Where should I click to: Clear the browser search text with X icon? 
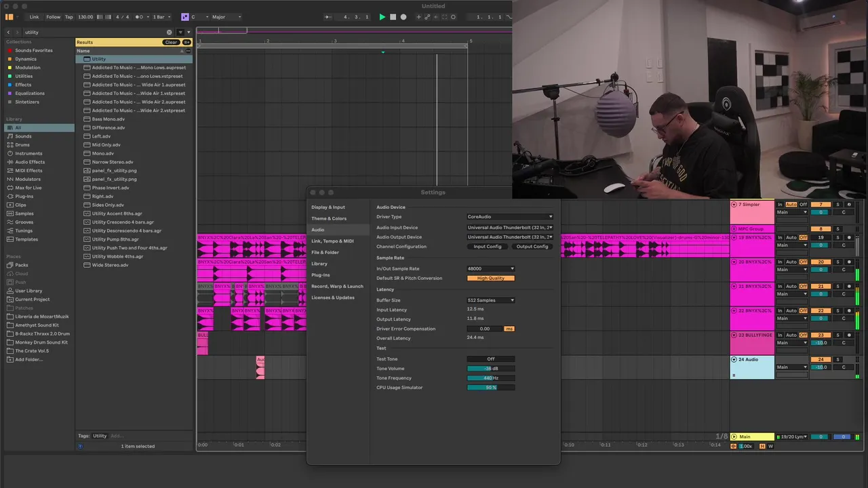click(x=170, y=32)
